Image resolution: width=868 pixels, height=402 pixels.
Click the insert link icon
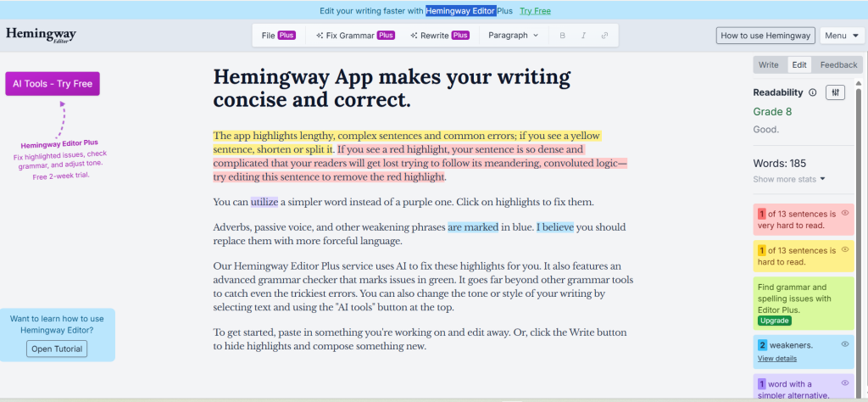coord(604,36)
